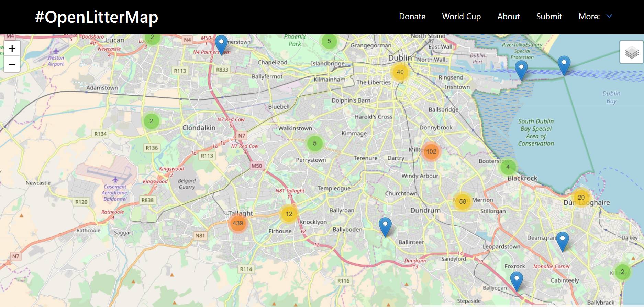The height and width of the screenshot is (307, 644).
Task: Open the 102 cluster near Milltown
Action: pyautogui.click(x=431, y=151)
